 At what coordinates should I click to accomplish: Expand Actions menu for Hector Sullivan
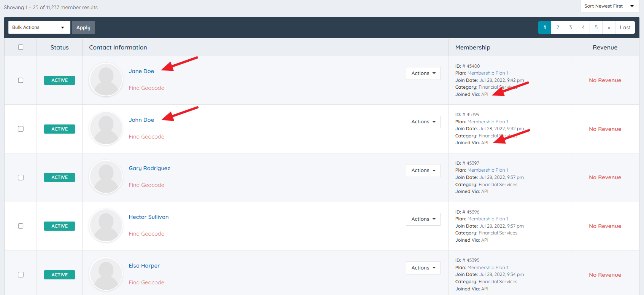pos(423,219)
